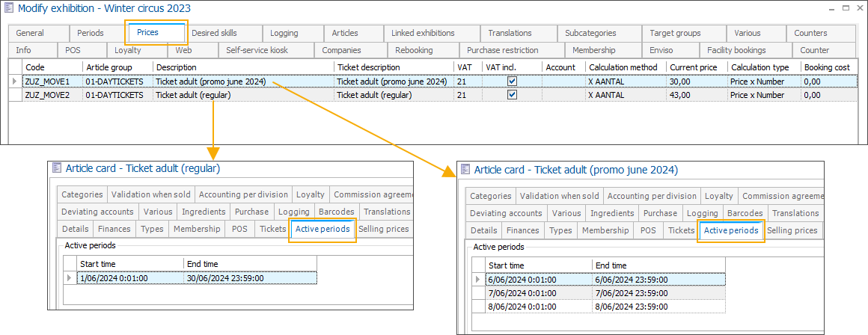Click row arrow beside 6/06/2024 start time
Viewport: 868px width, 335px height.
[x=478, y=280]
